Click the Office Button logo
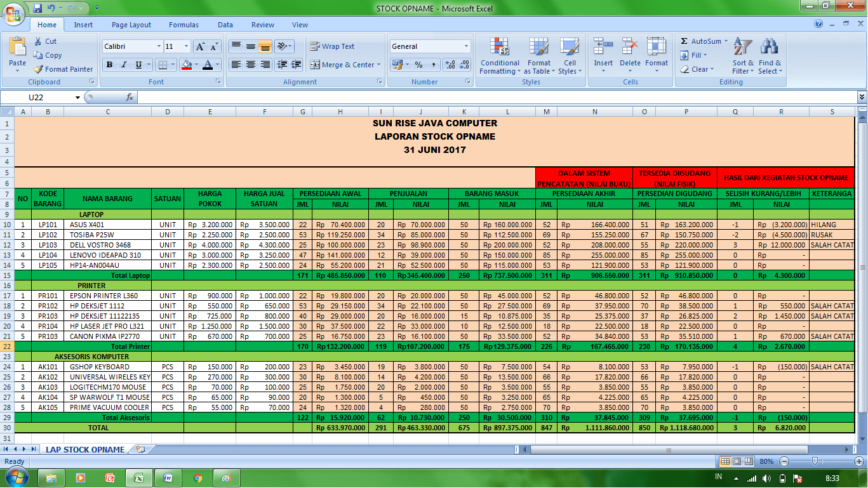 pyautogui.click(x=14, y=13)
